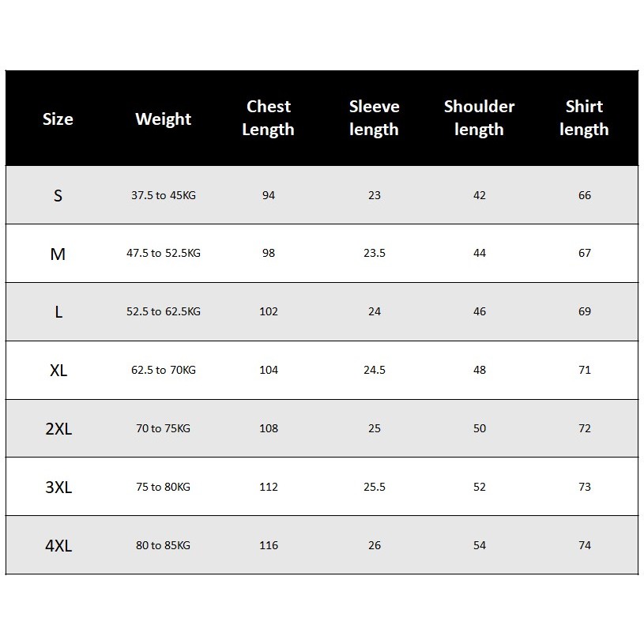This screenshot has width=644, height=644.
Task: Select the 80 to 85KG weight cell
Action: coord(163,545)
